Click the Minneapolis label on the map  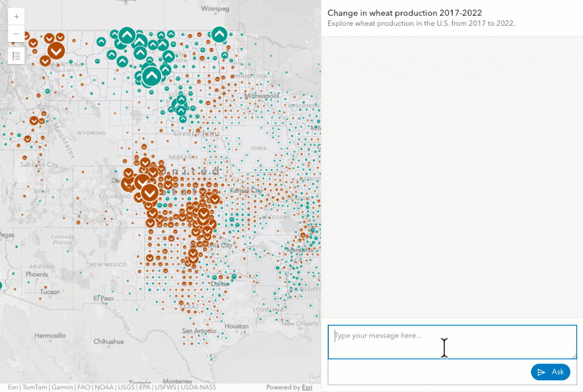(261, 96)
